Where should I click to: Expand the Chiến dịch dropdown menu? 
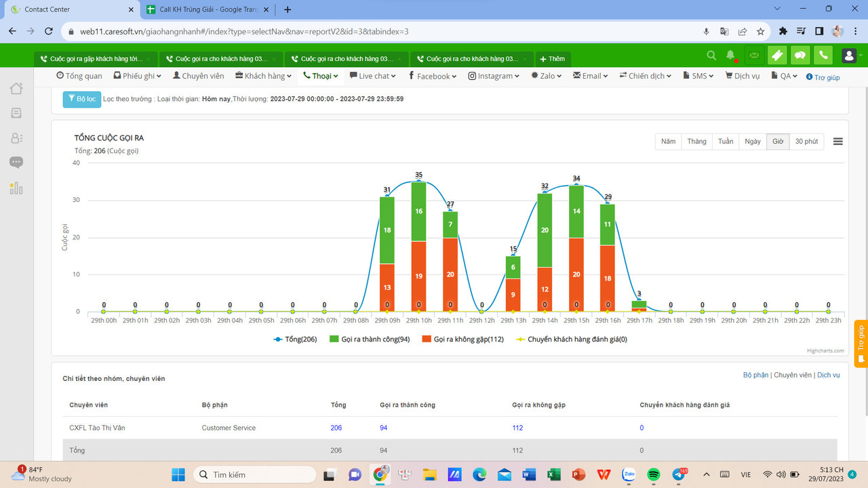(x=645, y=76)
